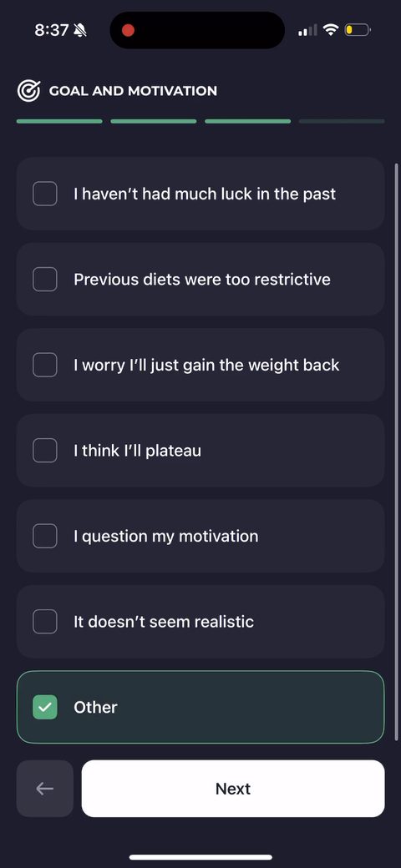This screenshot has height=868, width=401.
Task: Tap the target goal icon in header
Action: pyautogui.click(x=28, y=91)
